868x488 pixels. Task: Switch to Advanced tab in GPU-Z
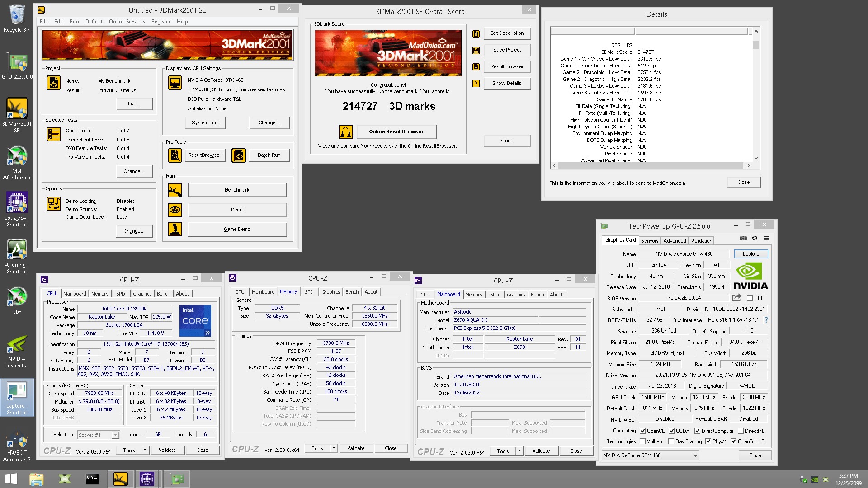tap(675, 241)
